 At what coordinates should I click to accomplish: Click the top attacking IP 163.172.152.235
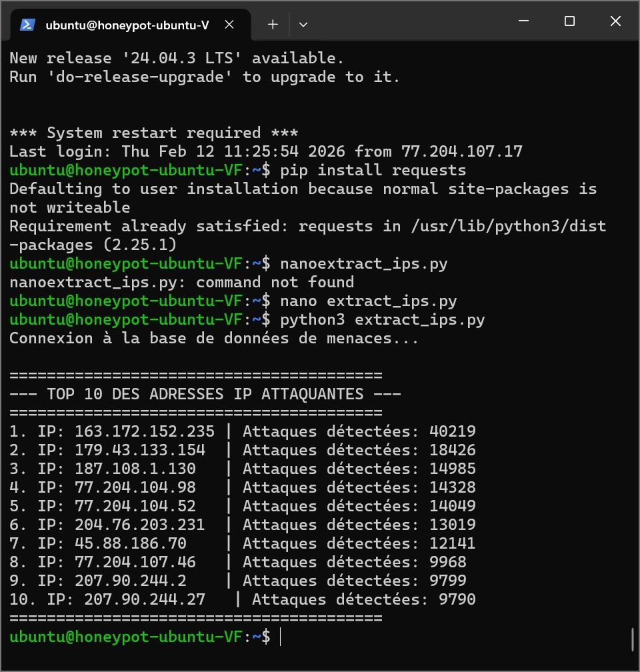click(147, 431)
